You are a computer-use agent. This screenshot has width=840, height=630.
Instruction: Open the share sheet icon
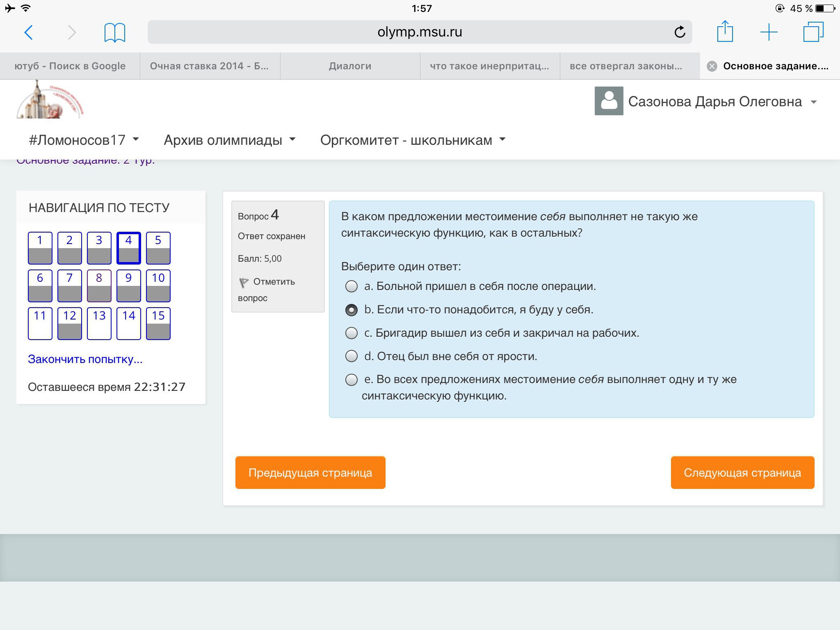725,32
